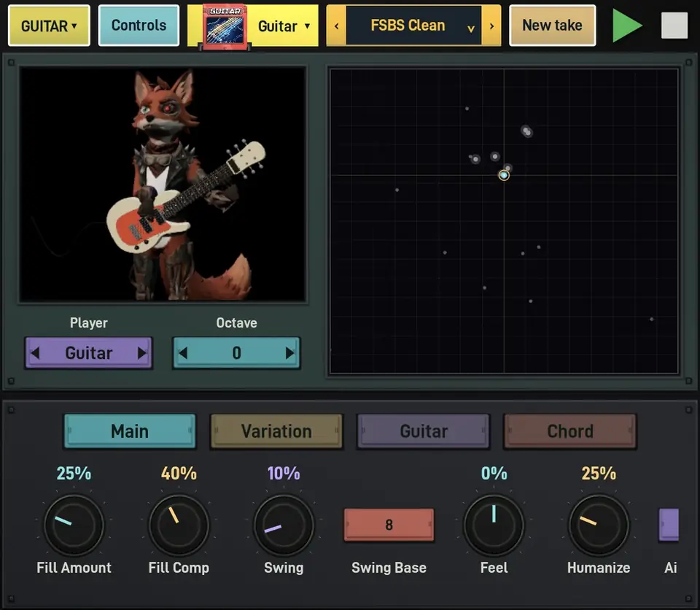Click the large gray double dot in XY grid
The height and width of the screenshot is (610, 700).
coord(526,131)
